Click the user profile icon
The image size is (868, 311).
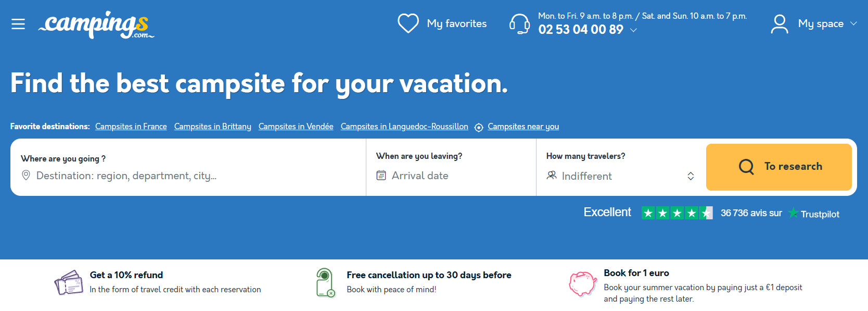pos(779,24)
